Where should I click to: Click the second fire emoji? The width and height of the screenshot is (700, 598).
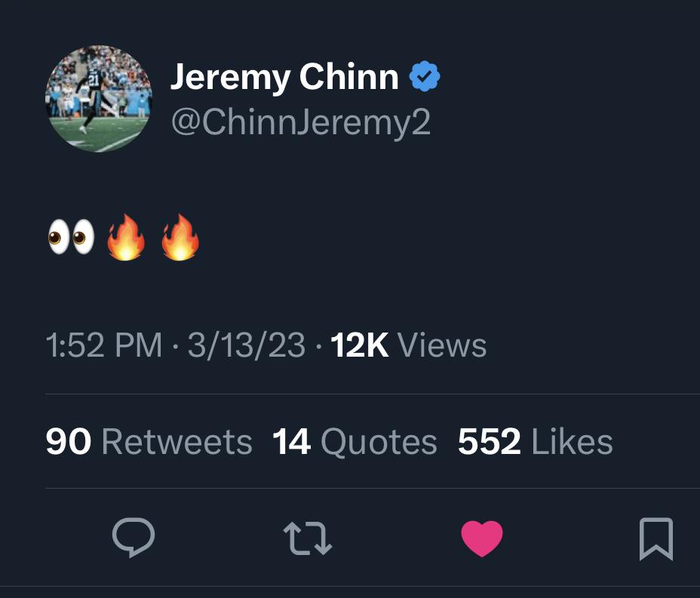[x=180, y=237]
